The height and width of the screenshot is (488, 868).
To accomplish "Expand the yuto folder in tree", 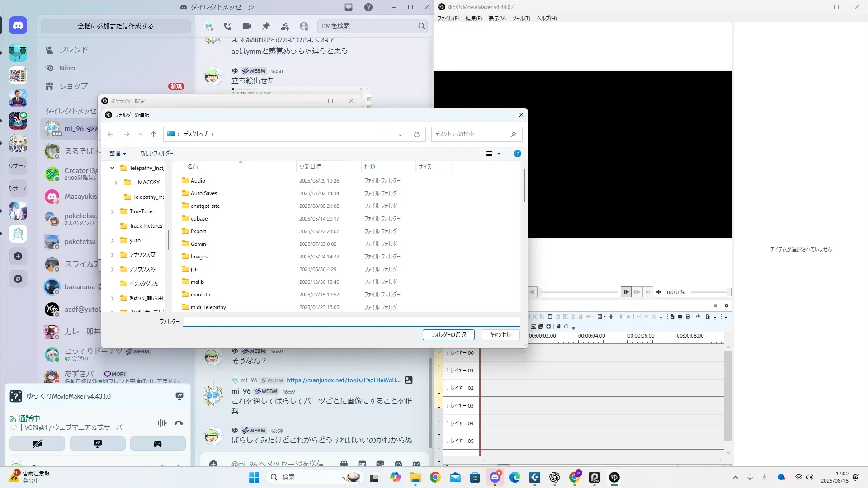I will pyautogui.click(x=113, y=240).
